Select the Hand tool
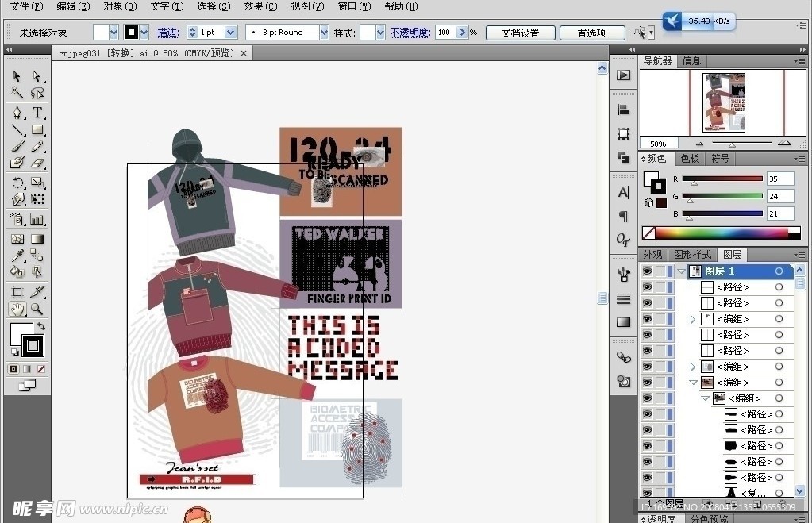The width and height of the screenshot is (812, 523). tap(17, 310)
